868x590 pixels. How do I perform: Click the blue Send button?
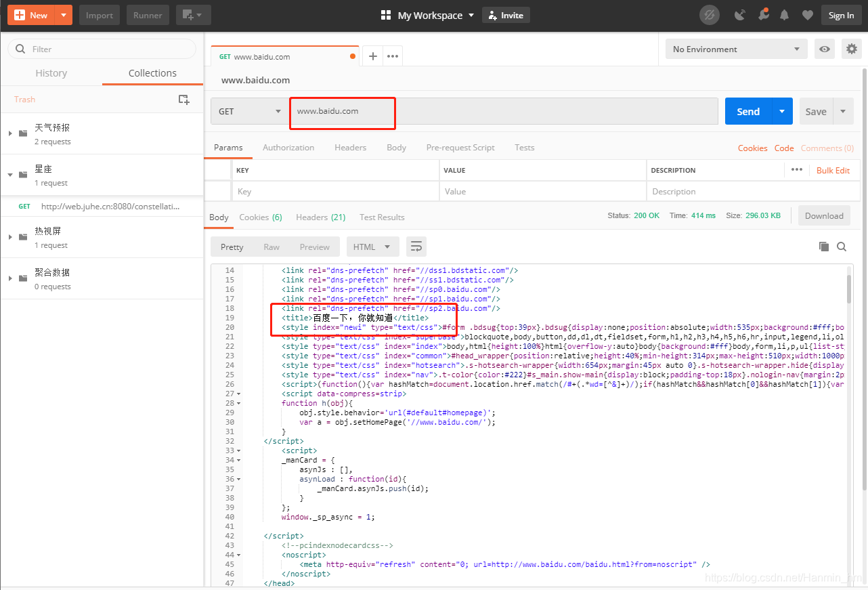click(748, 111)
